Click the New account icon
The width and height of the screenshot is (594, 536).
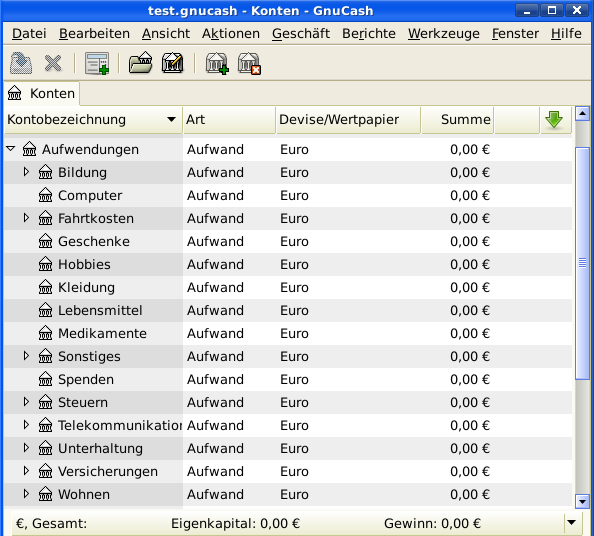pos(217,63)
